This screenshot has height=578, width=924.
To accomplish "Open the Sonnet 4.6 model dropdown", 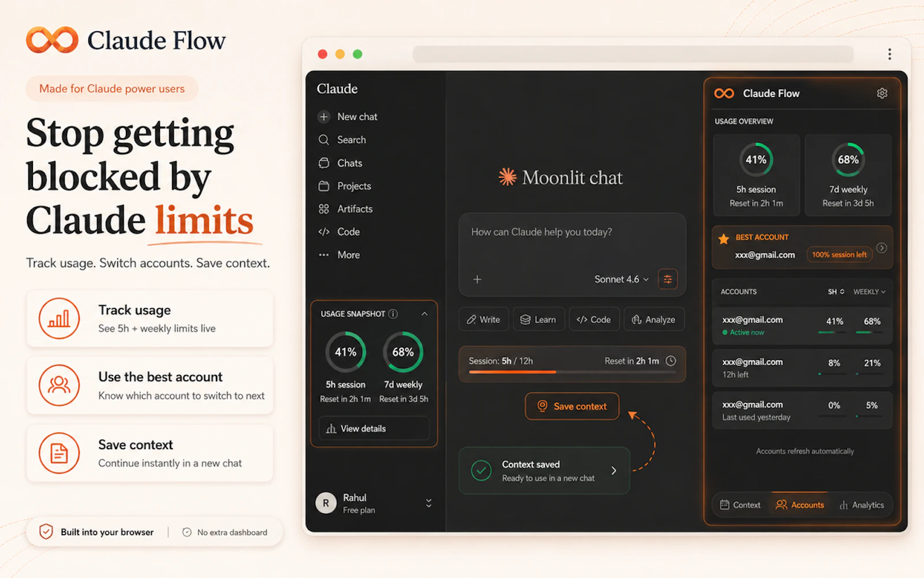I will click(621, 279).
